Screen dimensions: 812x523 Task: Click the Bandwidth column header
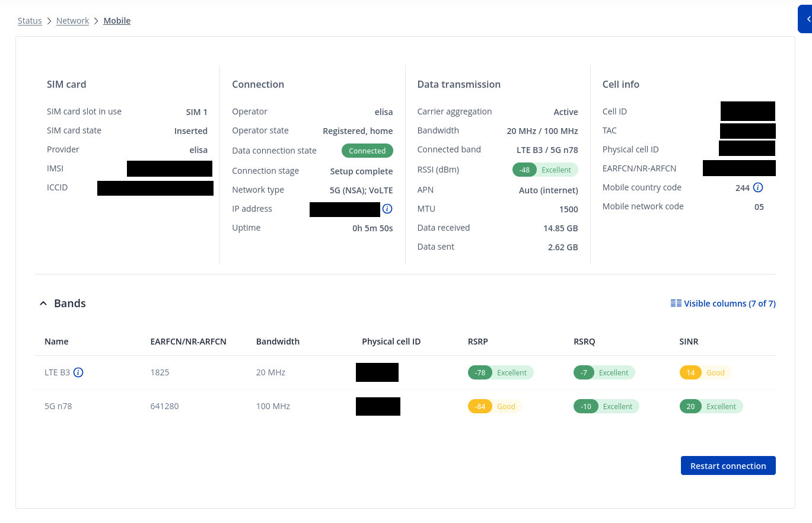click(278, 342)
